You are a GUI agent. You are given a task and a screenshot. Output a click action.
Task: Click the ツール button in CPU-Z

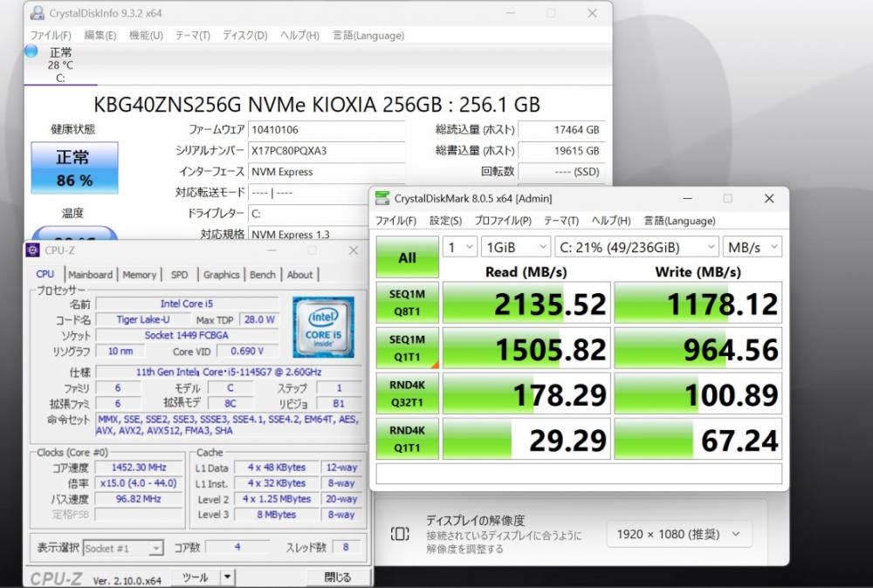[x=196, y=577]
